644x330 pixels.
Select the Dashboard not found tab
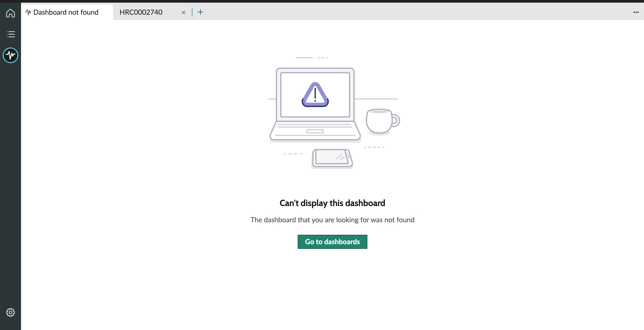(66, 12)
